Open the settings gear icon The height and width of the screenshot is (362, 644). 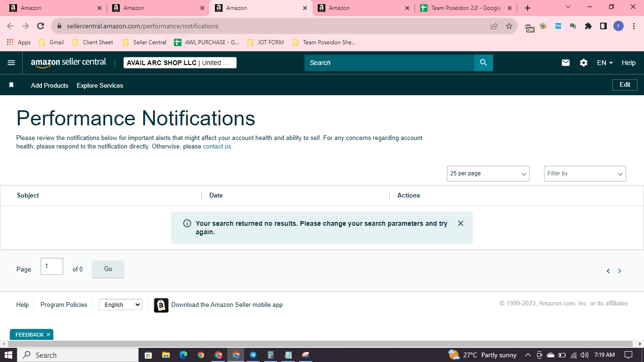tap(584, 63)
